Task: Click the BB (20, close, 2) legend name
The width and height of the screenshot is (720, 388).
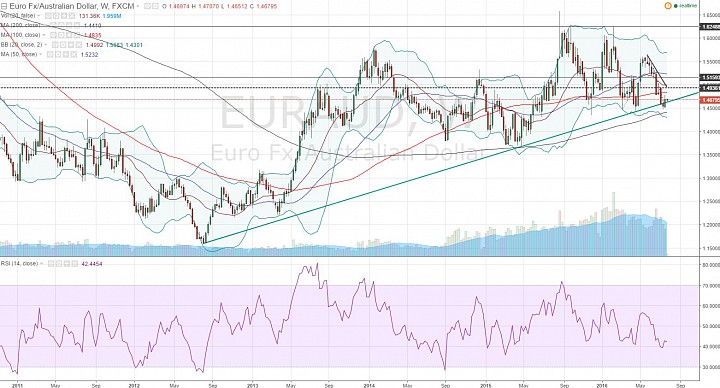Action: click(22, 45)
